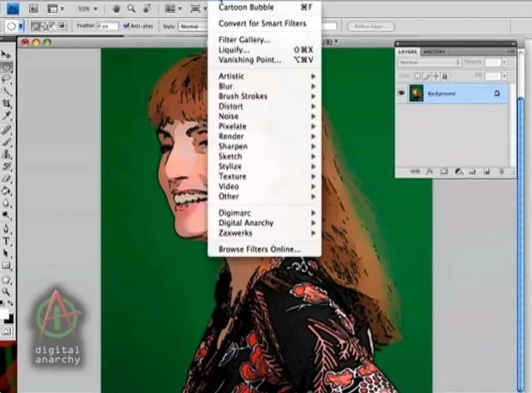Launch Bridge from the top bar
The height and width of the screenshot is (393, 532).
(x=33, y=9)
